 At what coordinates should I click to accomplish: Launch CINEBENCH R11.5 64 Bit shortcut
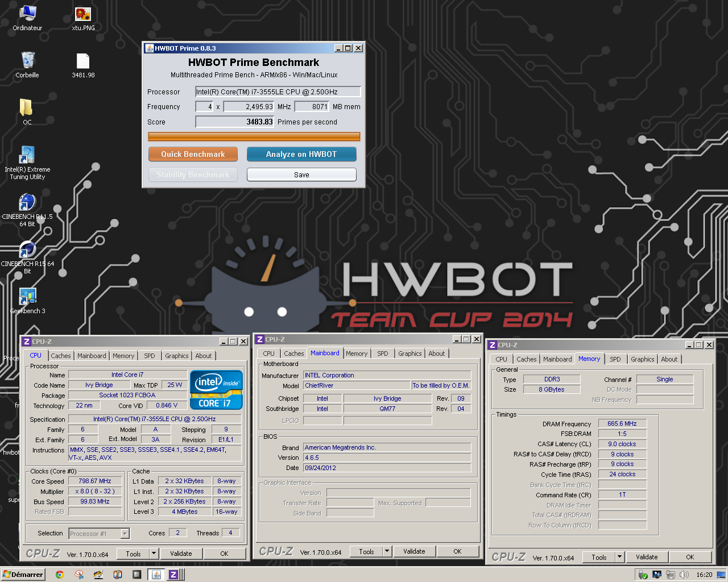pyautogui.click(x=27, y=210)
